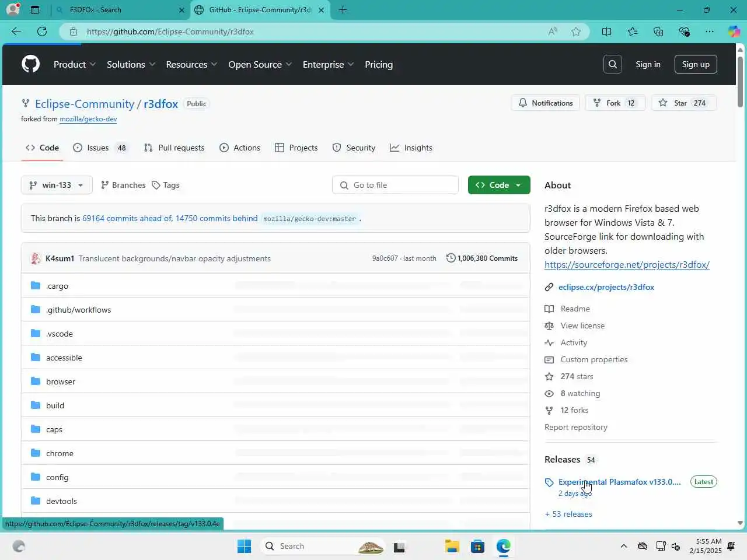Open the Issues tab

coord(100,148)
